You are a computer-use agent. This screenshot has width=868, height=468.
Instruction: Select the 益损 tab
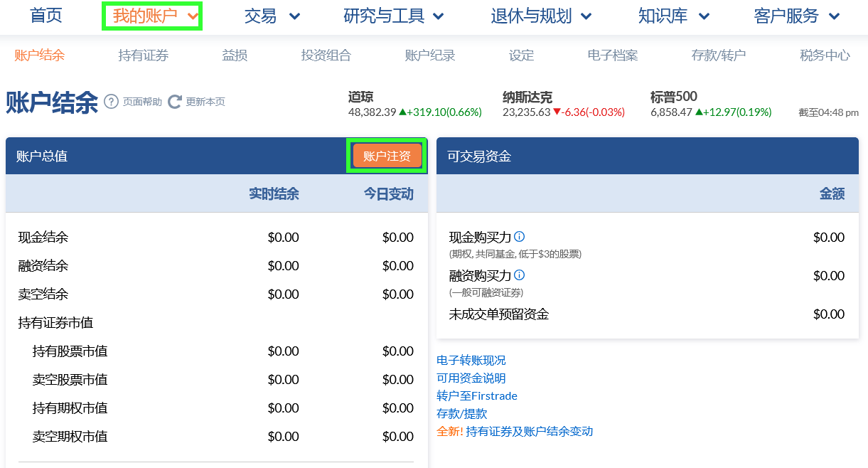(x=235, y=55)
